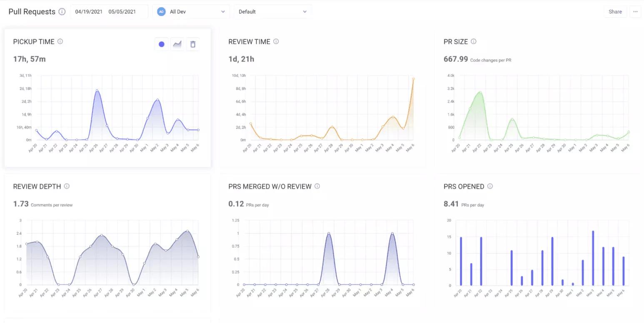This screenshot has height=323, width=644.
Task: Select the area chart type for Pickup Time
Action: point(177,44)
